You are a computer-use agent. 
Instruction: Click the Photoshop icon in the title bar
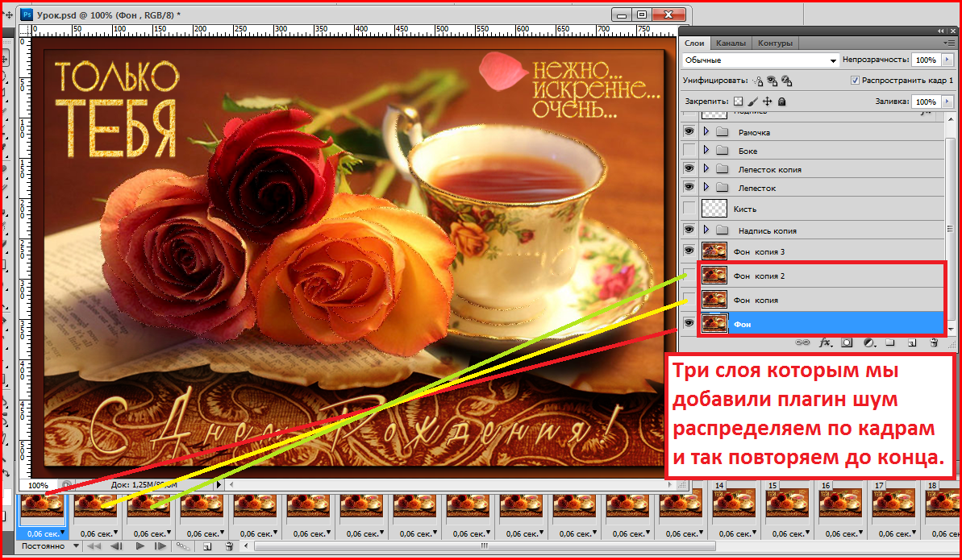(x=27, y=14)
